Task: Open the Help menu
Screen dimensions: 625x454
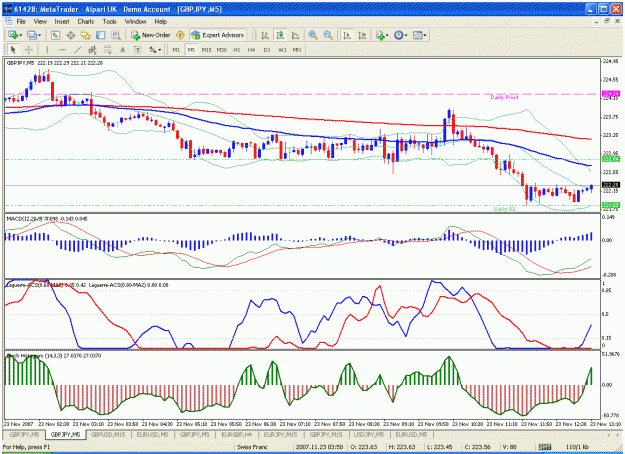Action: [161, 22]
